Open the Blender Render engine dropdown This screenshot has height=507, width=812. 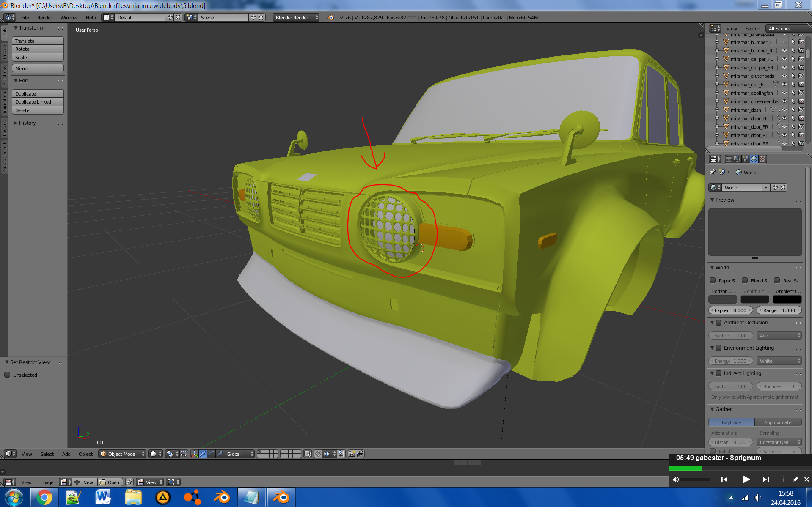(x=296, y=17)
